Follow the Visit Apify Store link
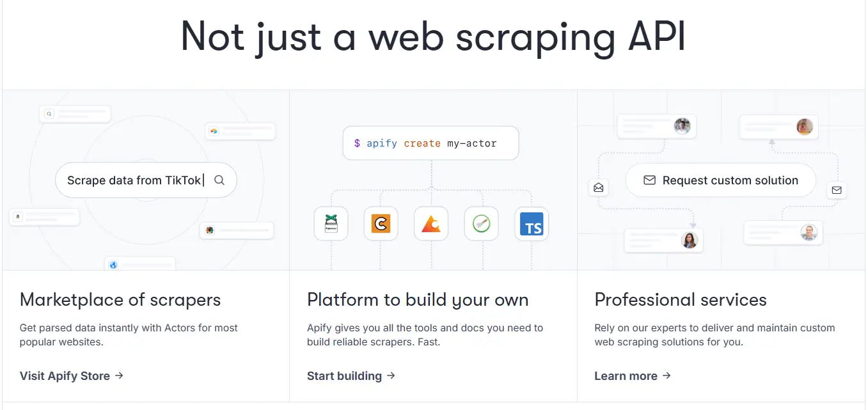Viewport: 868px width, 410px height. tap(64, 375)
